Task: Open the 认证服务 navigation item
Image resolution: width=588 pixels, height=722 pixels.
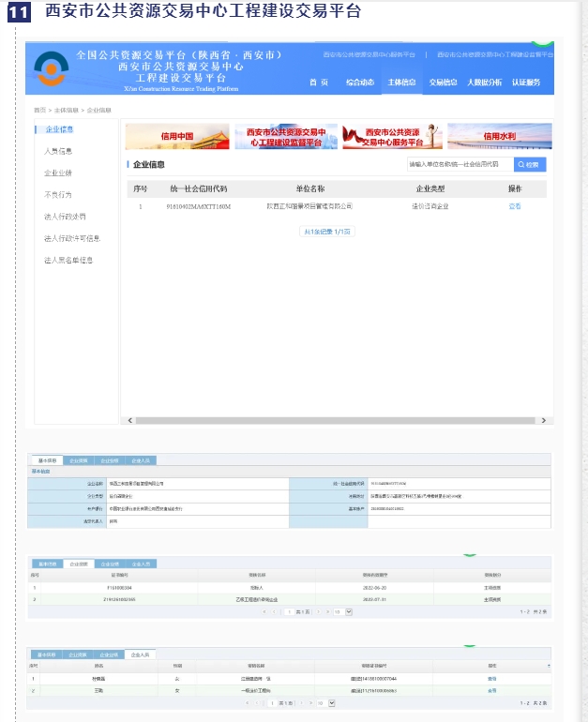Action: [x=526, y=83]
